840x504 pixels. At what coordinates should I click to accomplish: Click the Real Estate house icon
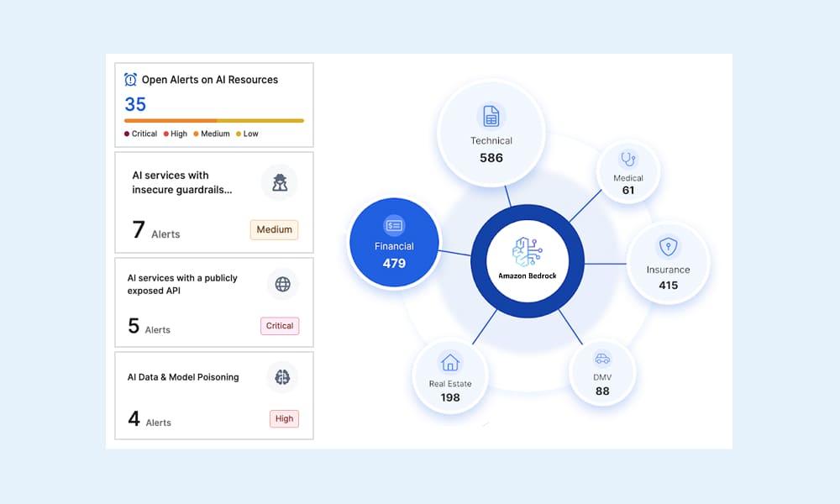coord(450,363)
